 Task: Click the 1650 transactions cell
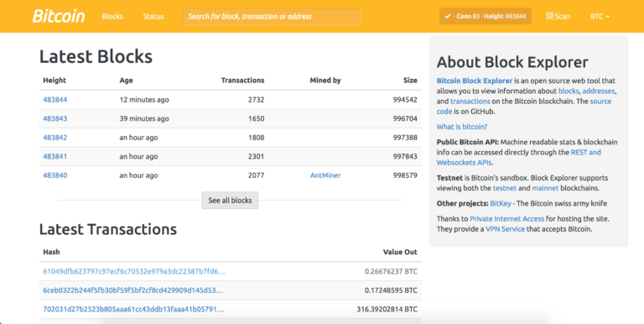(257, 118)
